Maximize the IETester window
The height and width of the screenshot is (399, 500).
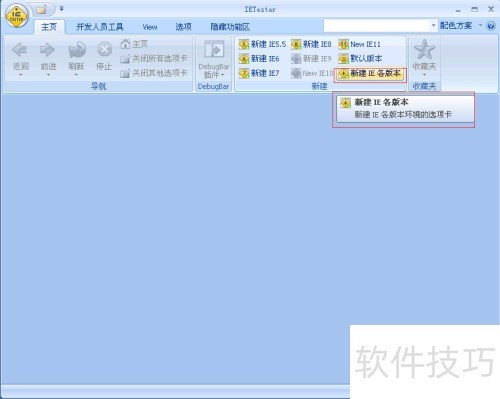click(x=475, y=9)
